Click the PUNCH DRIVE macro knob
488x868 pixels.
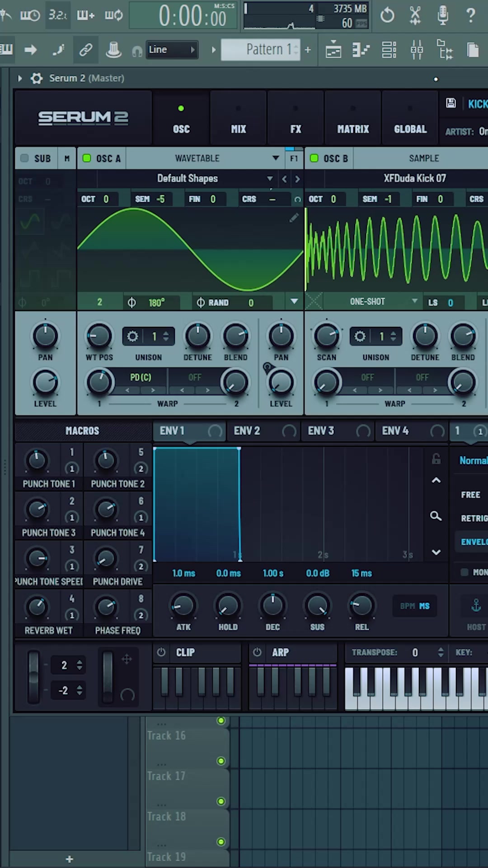pos(106,558)
